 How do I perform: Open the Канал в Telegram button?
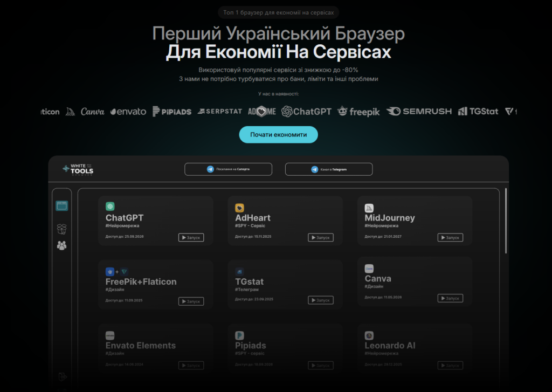(x=329, y=169)
